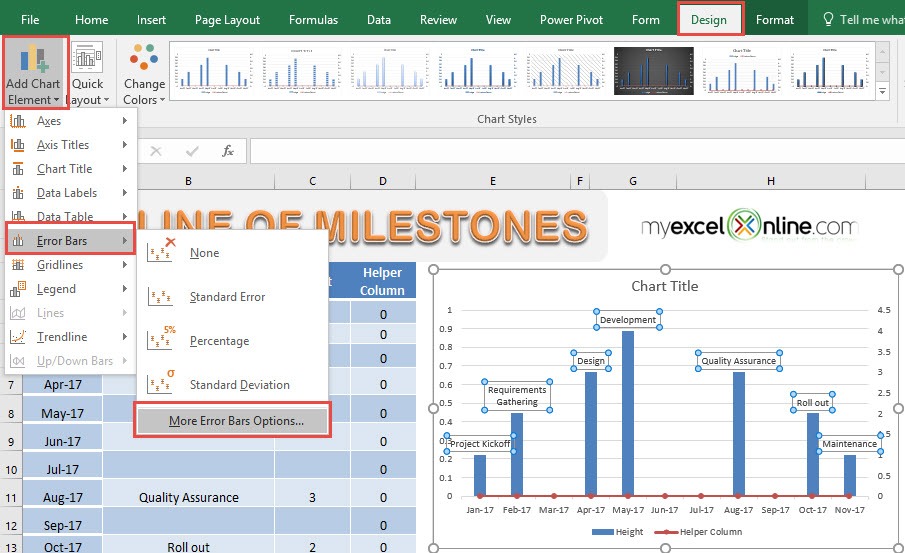The height and width of the screenshot is (553, 905).
Task: Select None error bars icon
Action: click(x=161, y=252)
